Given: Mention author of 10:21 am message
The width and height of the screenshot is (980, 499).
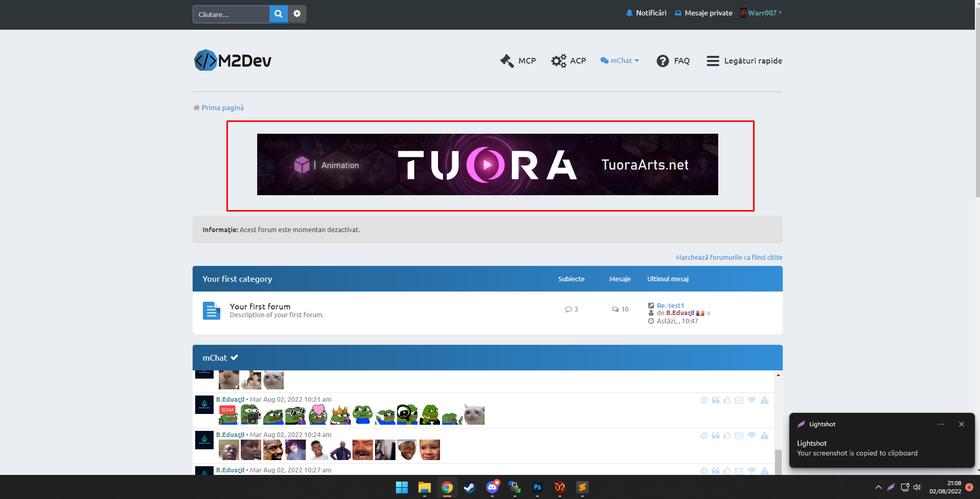Looking at the screenshot, I should pos(704,400).
